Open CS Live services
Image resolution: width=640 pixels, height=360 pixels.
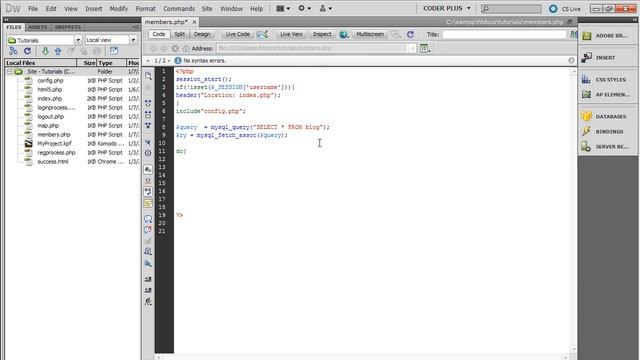[x=565, y=9]
